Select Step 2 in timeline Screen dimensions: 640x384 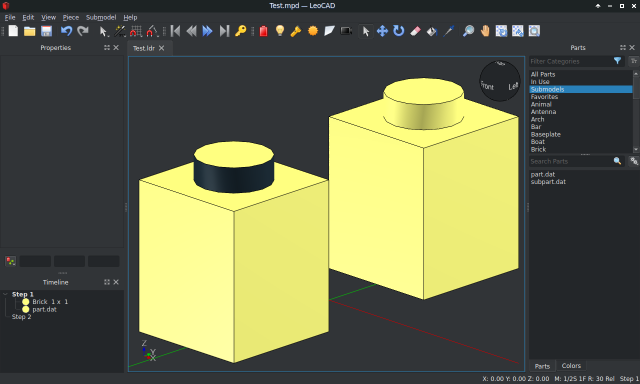(21, 317)
